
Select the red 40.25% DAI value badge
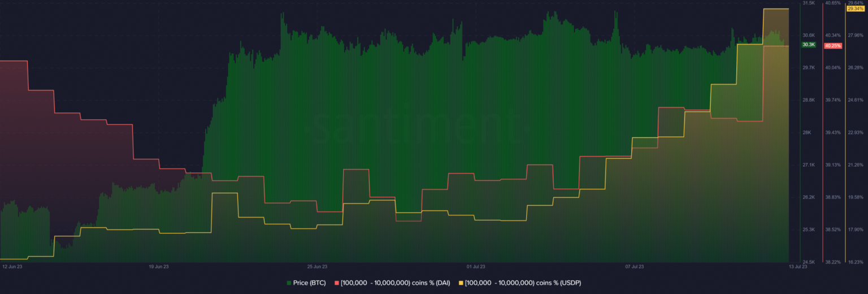(x=832, y=45)
